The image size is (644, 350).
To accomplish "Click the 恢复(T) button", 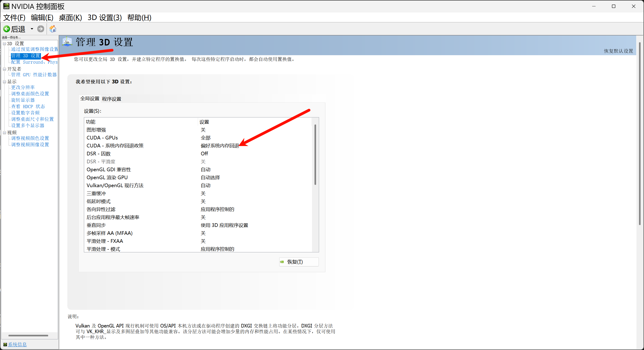I will [x=299, y=262].
